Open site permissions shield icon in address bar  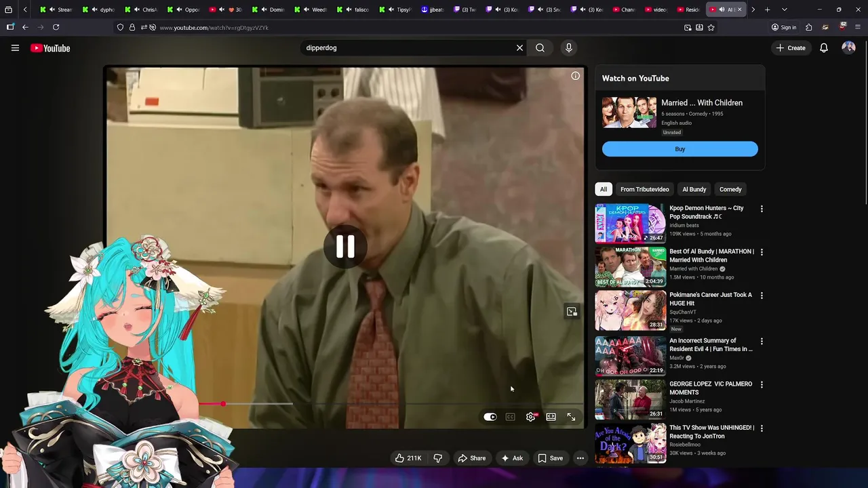pos(120,28)
